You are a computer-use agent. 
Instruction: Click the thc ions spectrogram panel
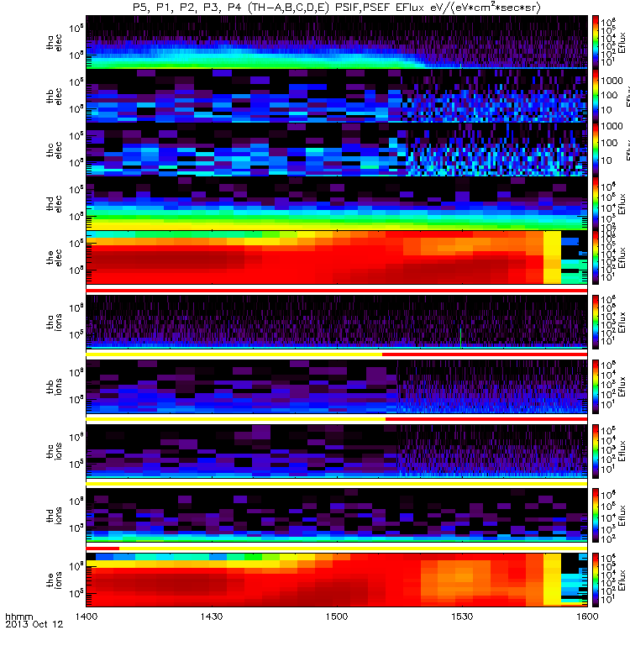pyautogui.click(x=337, y=451)
